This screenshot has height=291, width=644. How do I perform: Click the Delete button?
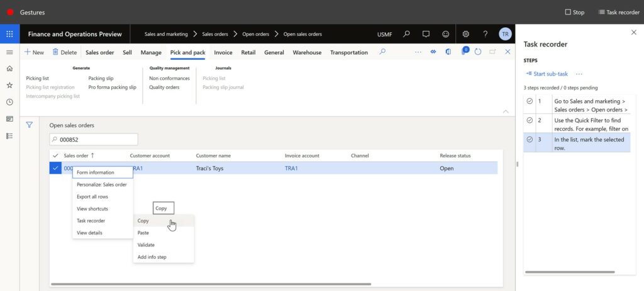pyautogui.click(x=65, y=52)
